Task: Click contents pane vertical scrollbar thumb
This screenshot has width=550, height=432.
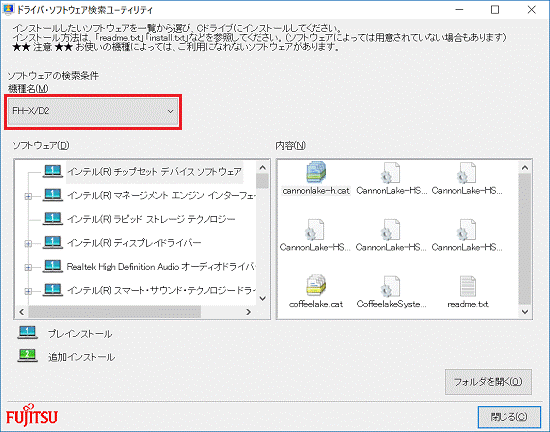Action: click(x=525, y=239)
